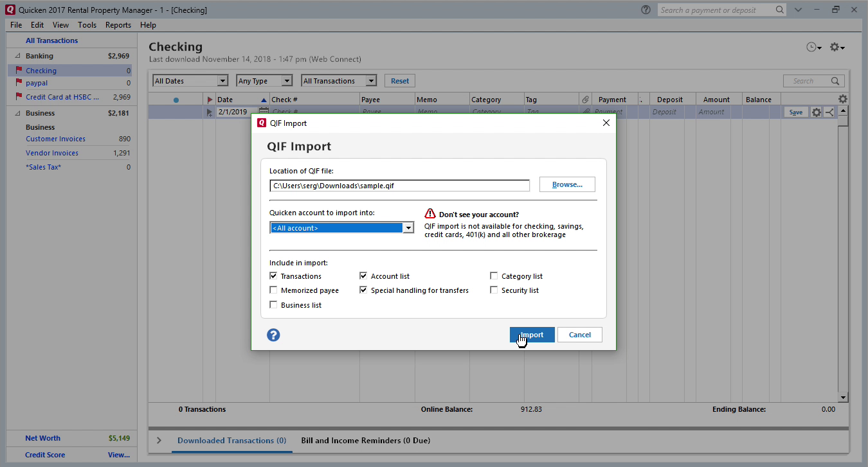Switch to Downloaded Transactions (0) tab
The height and width of the screenshot is (467, 868).
coord(231,441)
